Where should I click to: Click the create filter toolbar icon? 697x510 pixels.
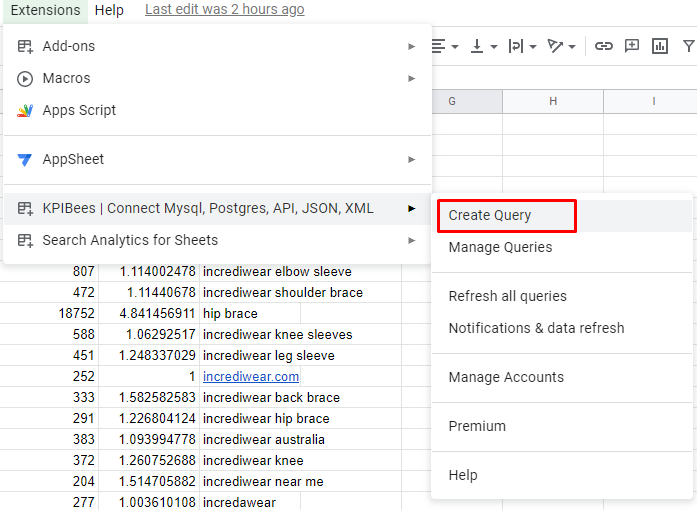(x=688, y=46)
